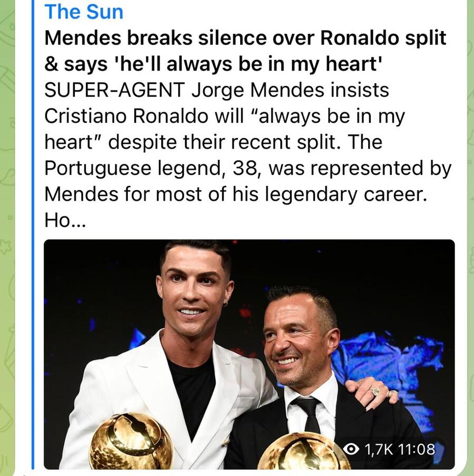The width and height of the screenshot is (474, 476).
Task: Click the word "SUPER-AGENT" in description
Action: point(114,90)
